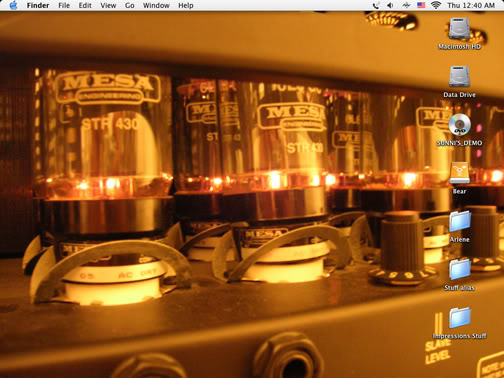Click the SUNNI'S_DEMO label

[459, 143]
